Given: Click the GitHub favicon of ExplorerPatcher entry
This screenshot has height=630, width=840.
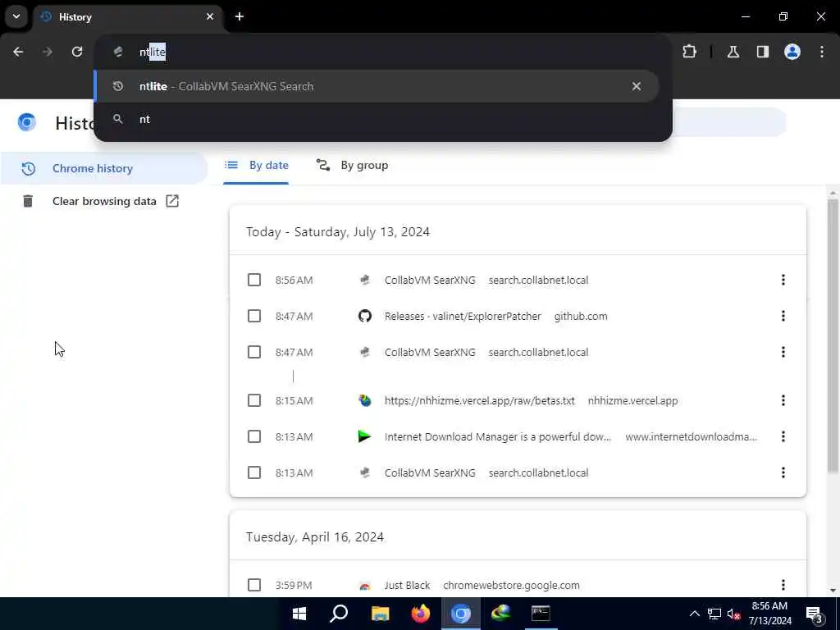Looking at the screenshot, I should (x=365, y=316).
